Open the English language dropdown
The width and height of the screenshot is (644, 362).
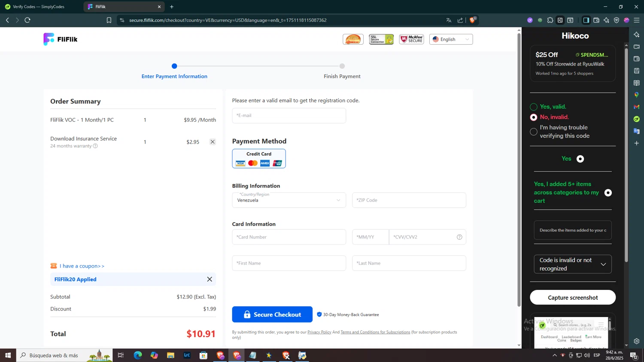[451, 39]
